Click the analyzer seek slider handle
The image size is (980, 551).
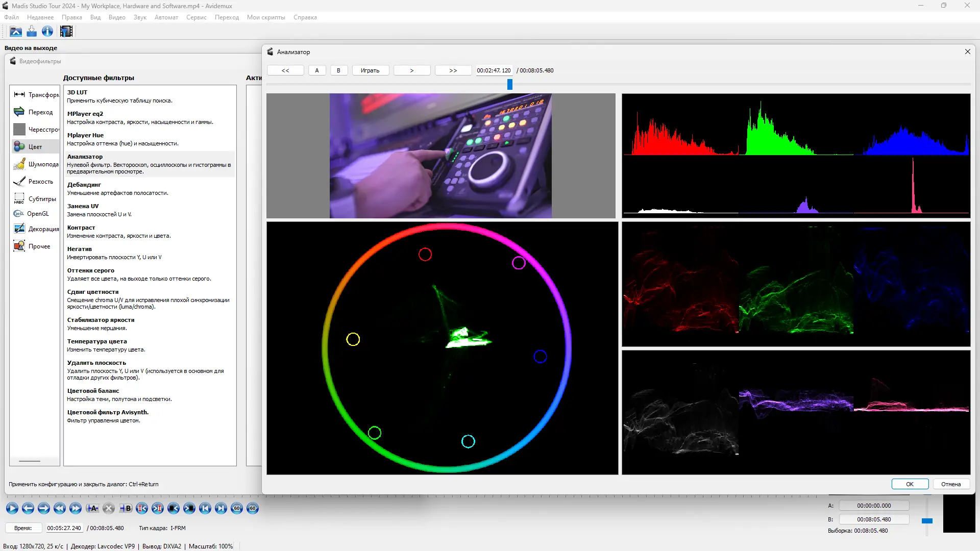pyautogui.click(x=509, y=85)
